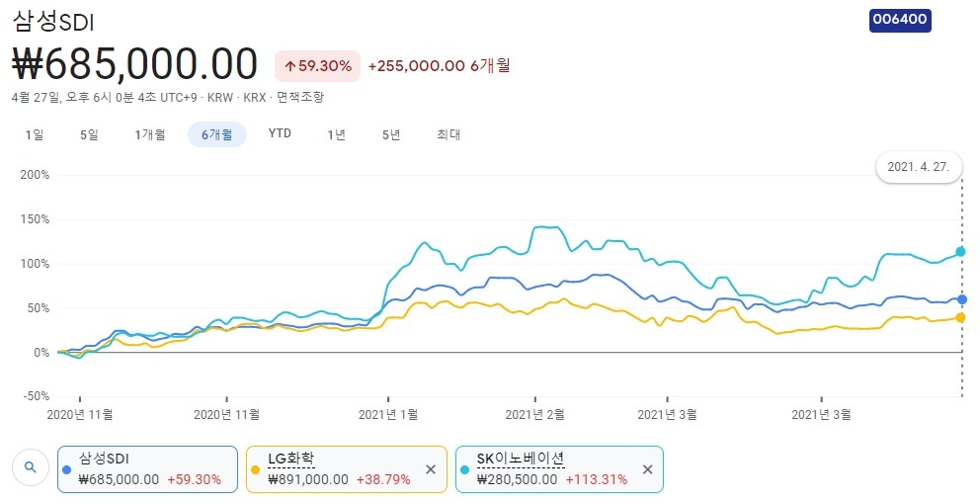Click the LG화학 yellow endpoint dot
The image size is (980, 503).
pyautogui.click(x=960, y=318)
